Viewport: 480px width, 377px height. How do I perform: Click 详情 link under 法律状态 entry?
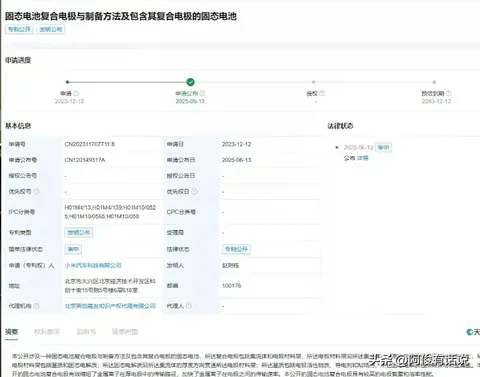[x=363, y=158]
